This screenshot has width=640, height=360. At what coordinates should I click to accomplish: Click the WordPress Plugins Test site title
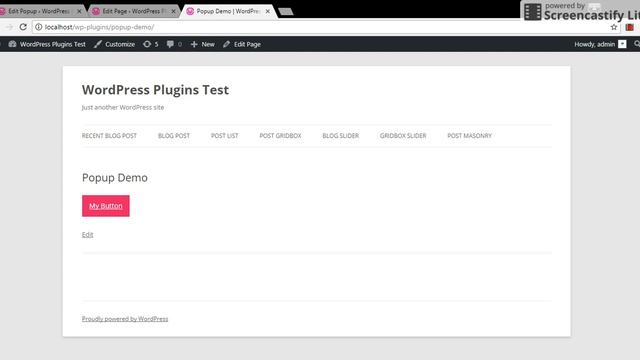(155, 90)
